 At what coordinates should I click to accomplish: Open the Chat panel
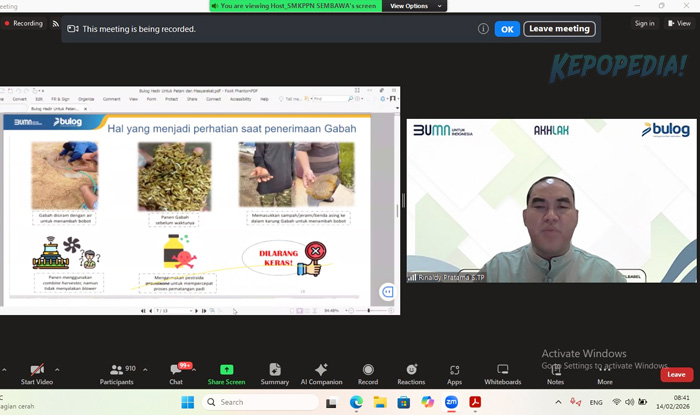[176, 370]
